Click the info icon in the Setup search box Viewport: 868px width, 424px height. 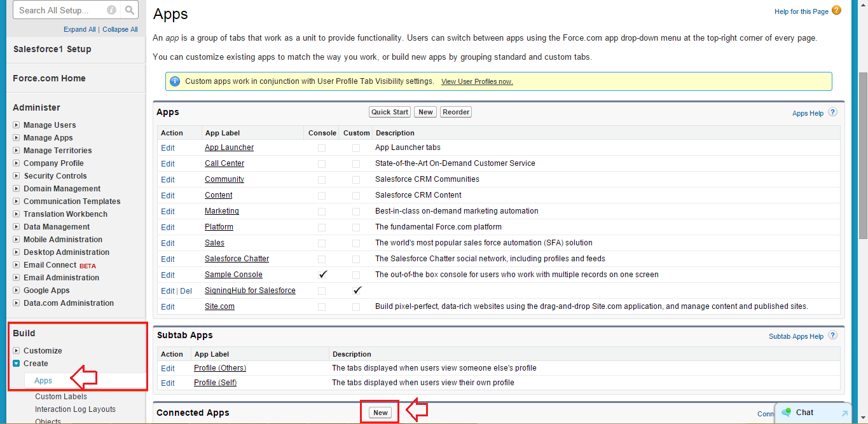coord(112,10)
